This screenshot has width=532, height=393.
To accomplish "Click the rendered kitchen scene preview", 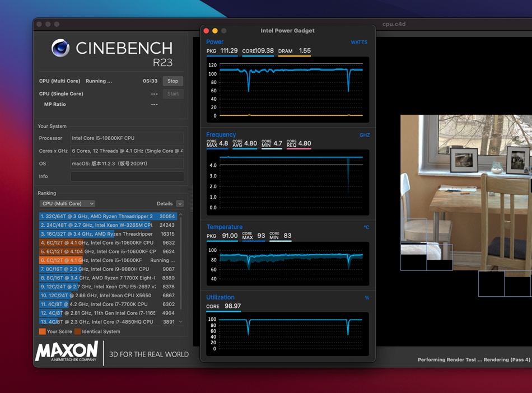I will pyautogui.click(x=465, y=190).
